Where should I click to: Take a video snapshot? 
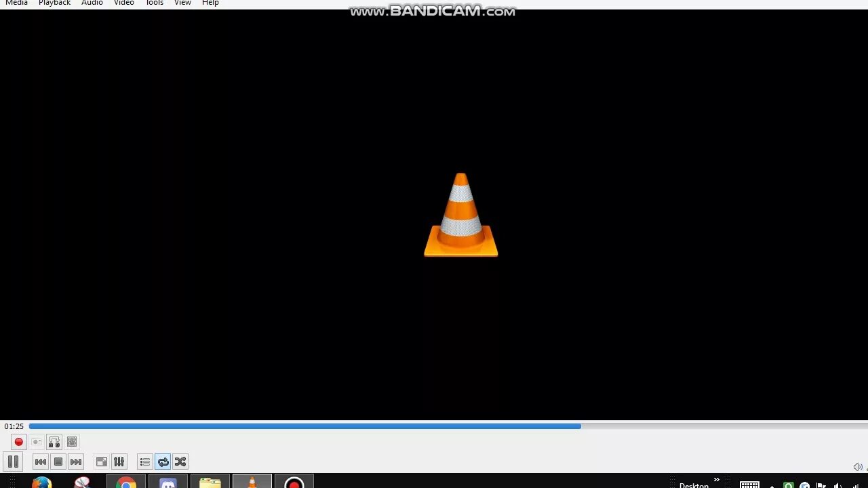pyautogui.click(x=37, y=442)
